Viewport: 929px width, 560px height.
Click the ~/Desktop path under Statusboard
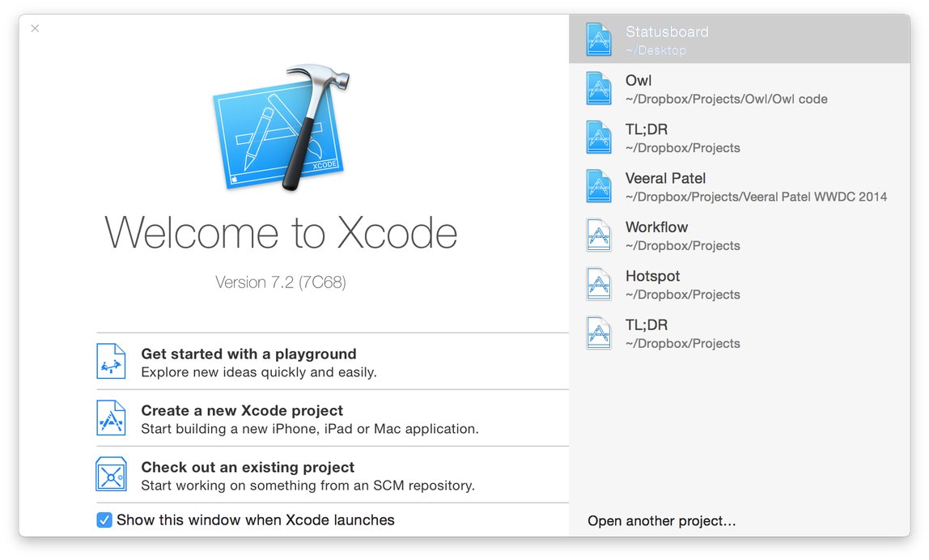click(655, 50)
